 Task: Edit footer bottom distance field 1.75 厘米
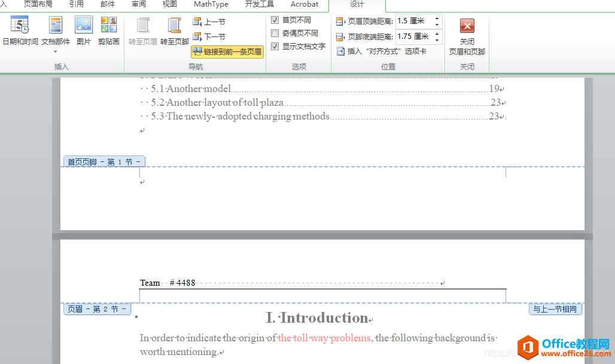pos(414,36)
